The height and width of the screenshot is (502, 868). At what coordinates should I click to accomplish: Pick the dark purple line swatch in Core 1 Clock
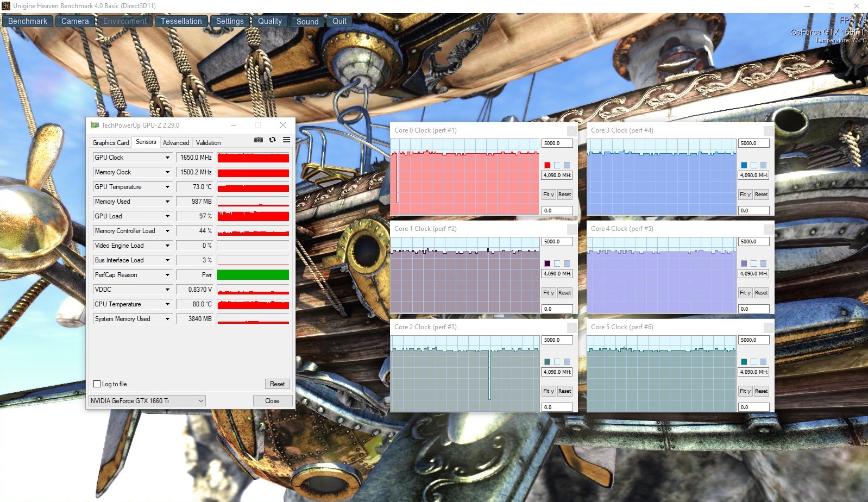[x=547, y=263]
